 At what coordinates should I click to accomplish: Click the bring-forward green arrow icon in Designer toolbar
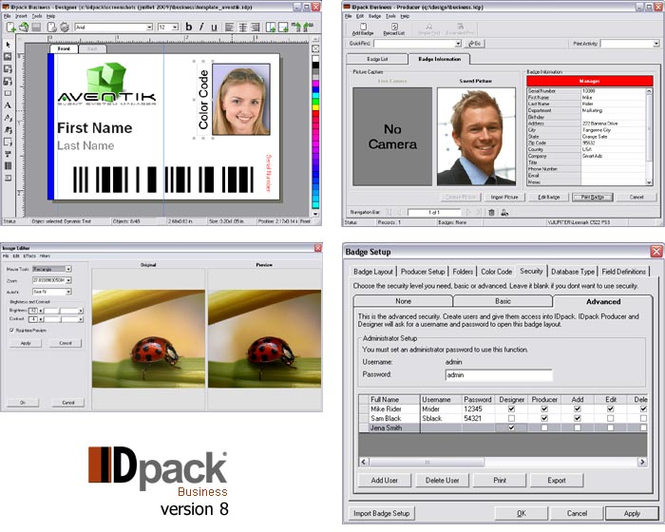296,27
